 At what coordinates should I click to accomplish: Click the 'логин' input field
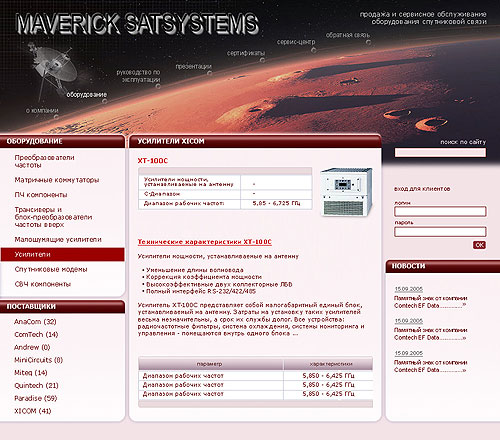click(440, 211)
